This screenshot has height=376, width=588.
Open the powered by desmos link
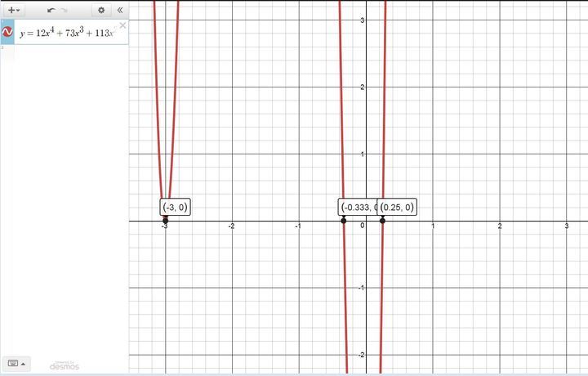[64, 365]
